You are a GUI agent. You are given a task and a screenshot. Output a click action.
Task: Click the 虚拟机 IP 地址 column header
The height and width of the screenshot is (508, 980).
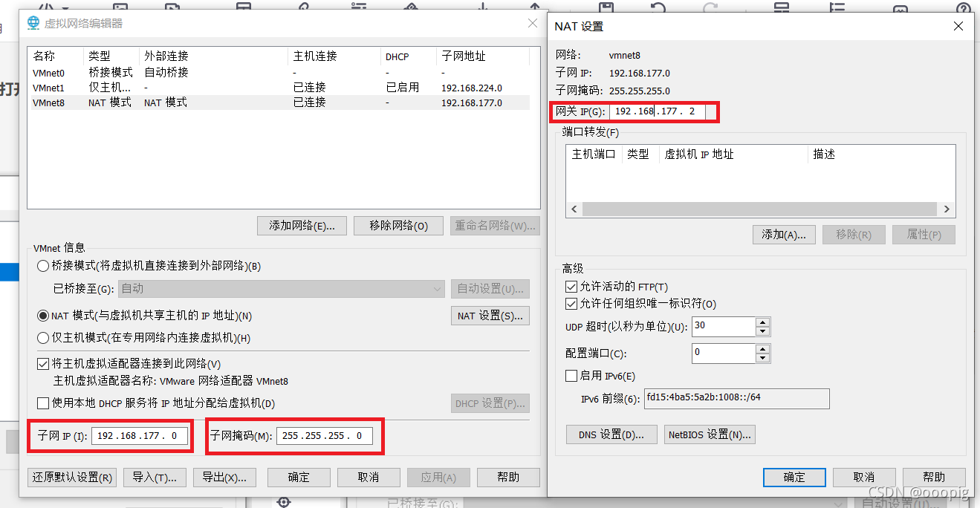tap(733, 154)
